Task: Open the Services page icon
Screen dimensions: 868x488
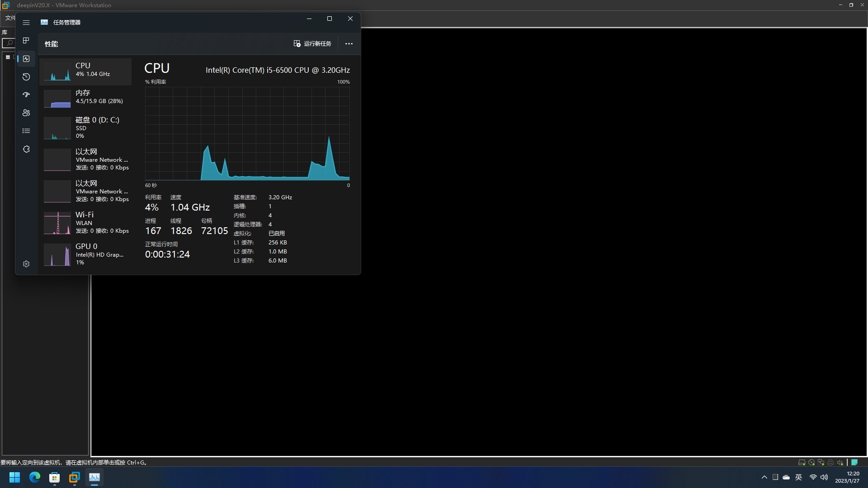Action: pos(26,149)
